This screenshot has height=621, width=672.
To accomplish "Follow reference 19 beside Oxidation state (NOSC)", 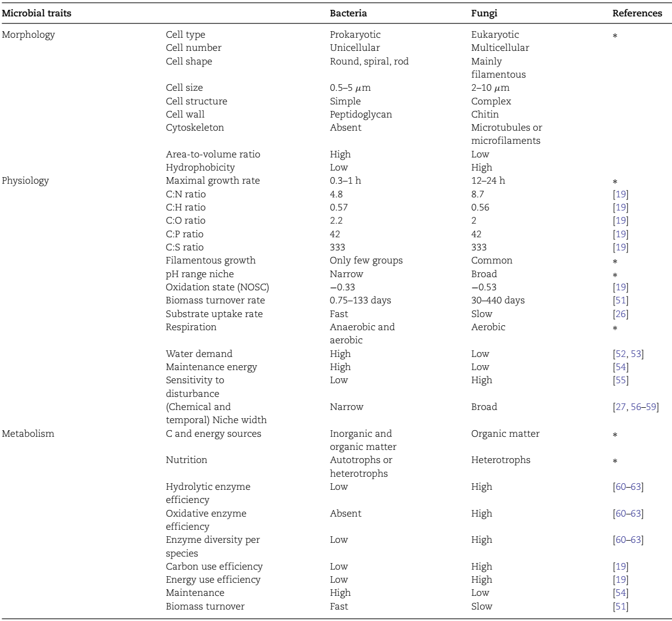I will (621, 287).
